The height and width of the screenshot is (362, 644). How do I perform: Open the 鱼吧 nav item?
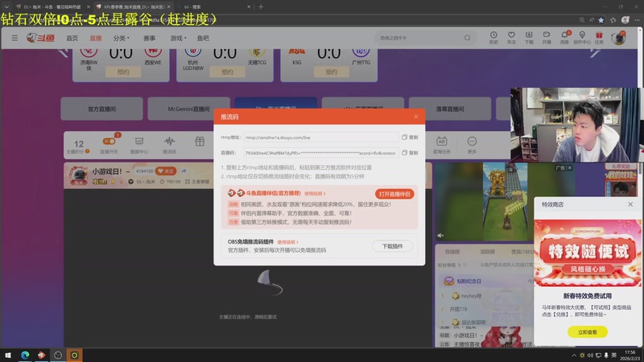(x=203, y=38)
